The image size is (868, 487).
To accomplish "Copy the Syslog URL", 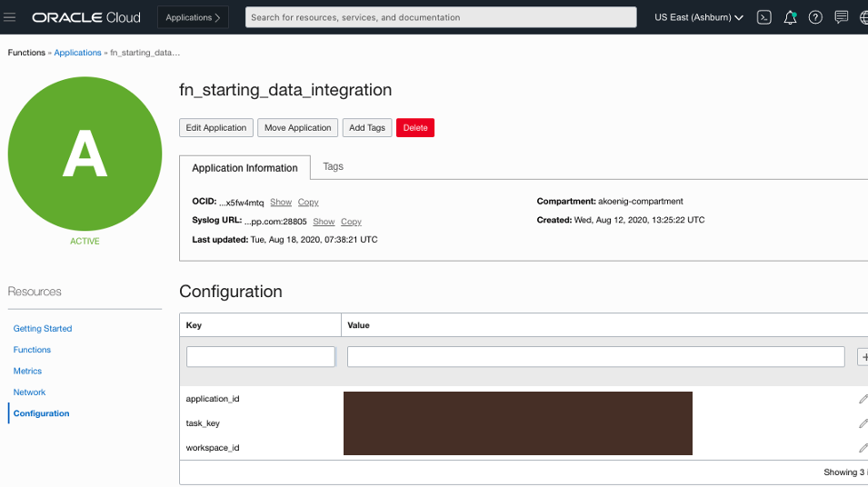I will coord(351,222).
